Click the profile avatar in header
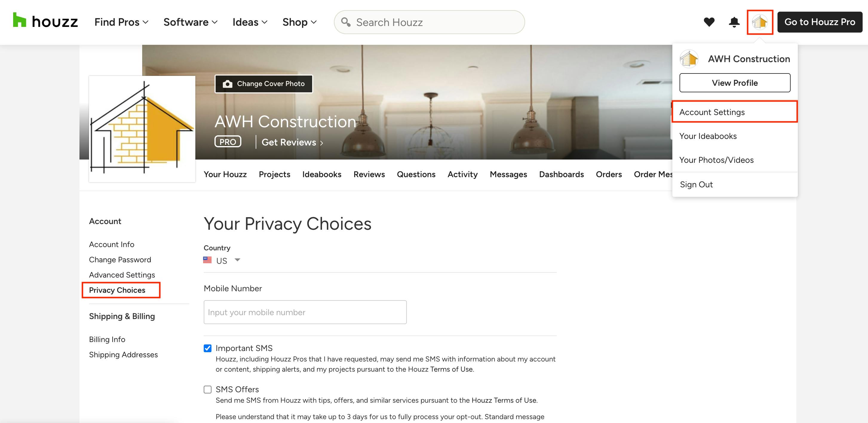 pyautogui.click(x=760, y=22)
